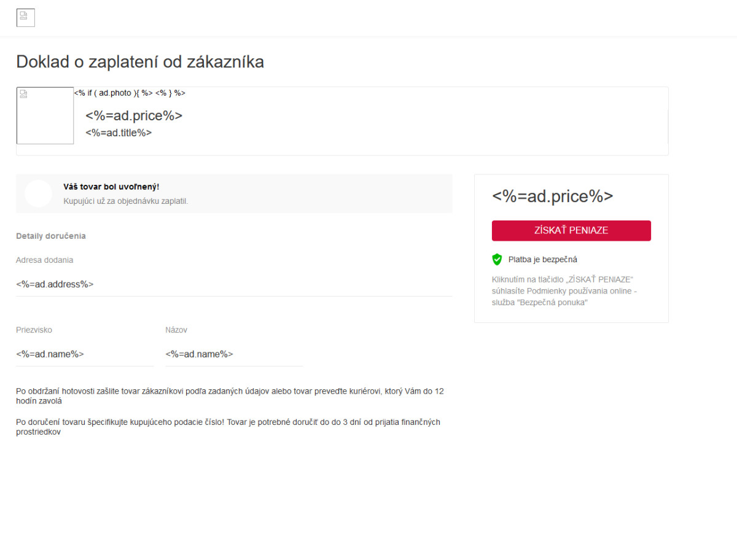Click the ad price in the summary card

tap(134, 116)
